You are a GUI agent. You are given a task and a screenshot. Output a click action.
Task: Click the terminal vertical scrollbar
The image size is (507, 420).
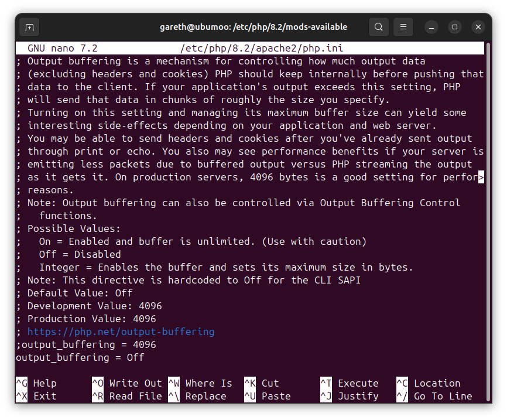[489, 222]
